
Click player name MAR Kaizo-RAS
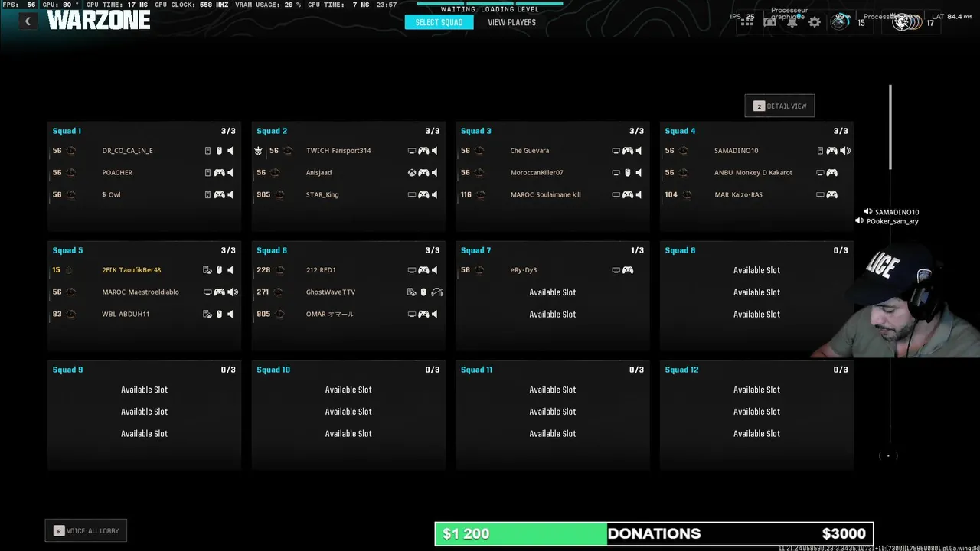pyautogui.click(x=738, y=195)
